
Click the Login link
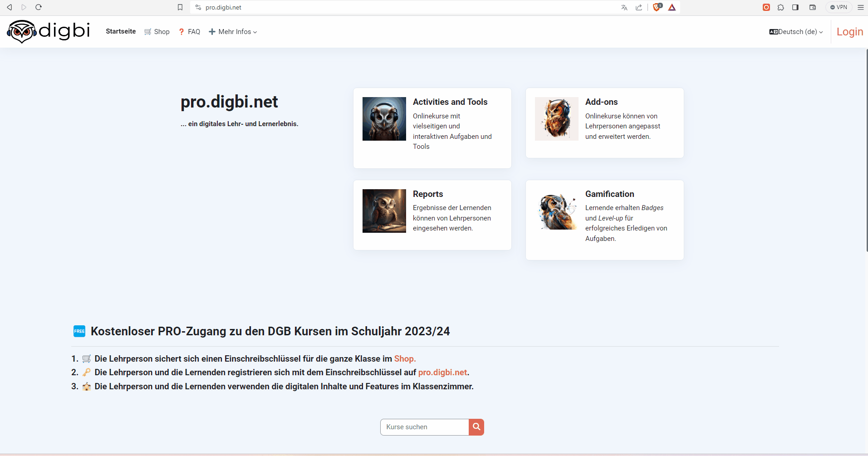[850, 31]
